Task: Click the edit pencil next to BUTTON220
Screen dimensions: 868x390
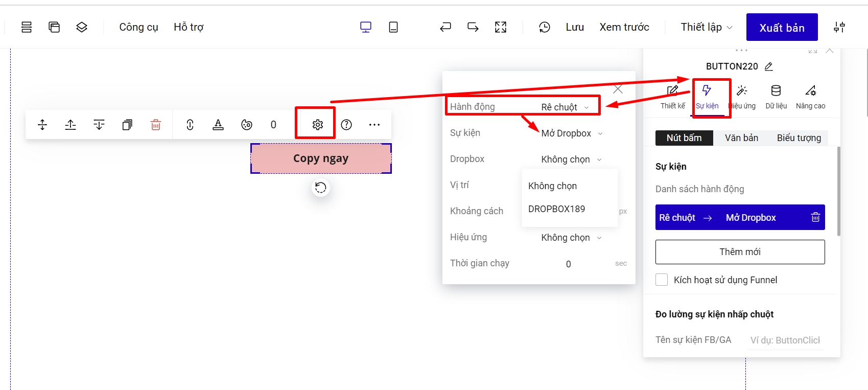Action: click(769, 66)
